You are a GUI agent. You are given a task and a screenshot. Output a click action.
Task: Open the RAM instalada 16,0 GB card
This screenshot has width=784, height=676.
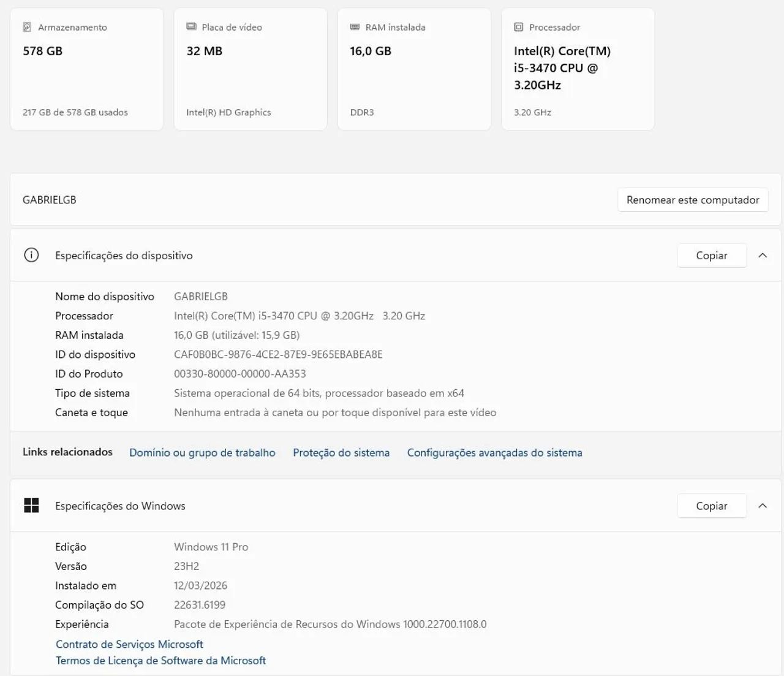[x=414, y=69]
